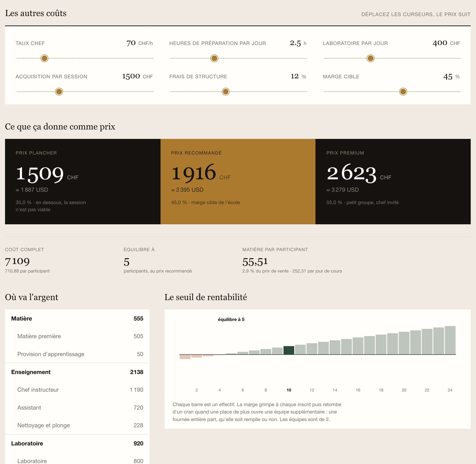The image size is (476, 464).
Task: Select the Prix recommandé gold card
Action: tap(238, 182)
